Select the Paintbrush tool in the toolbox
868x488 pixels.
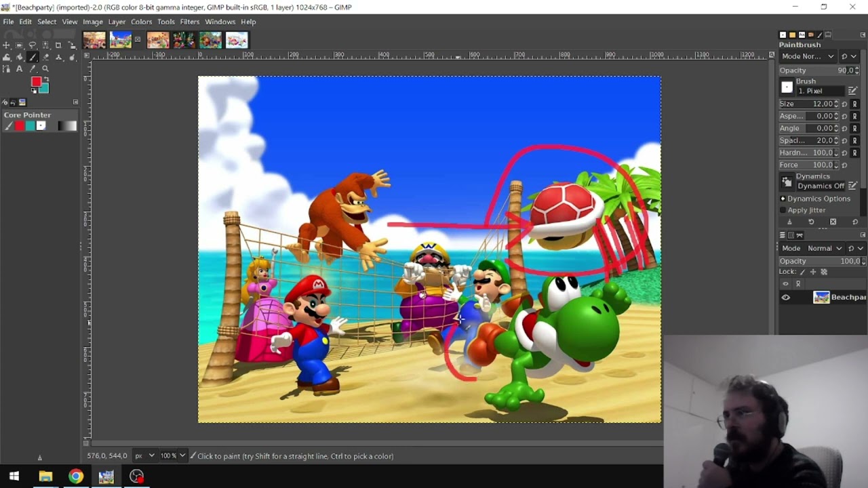[x=33, y=58]
